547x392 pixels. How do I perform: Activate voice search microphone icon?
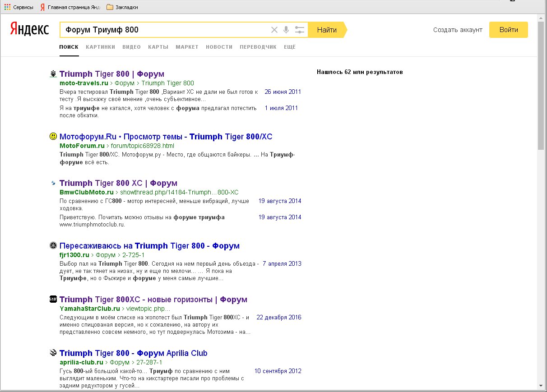click(286, 30)
